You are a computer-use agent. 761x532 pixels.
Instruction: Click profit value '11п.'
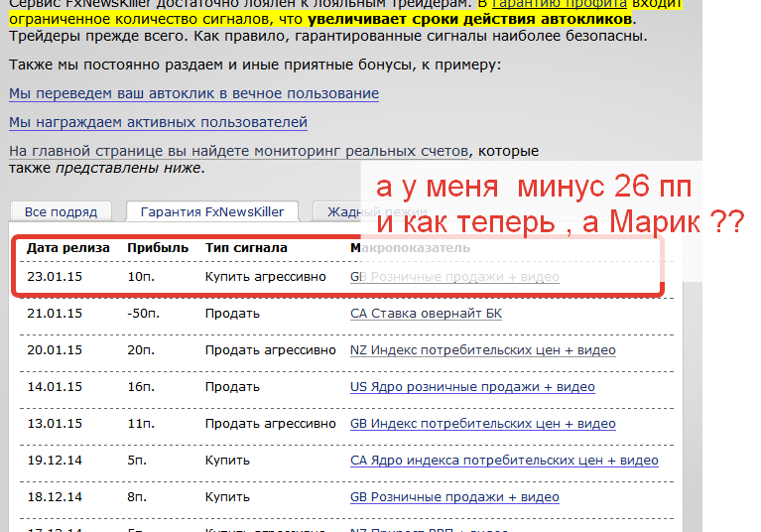(x=141, y=424)
